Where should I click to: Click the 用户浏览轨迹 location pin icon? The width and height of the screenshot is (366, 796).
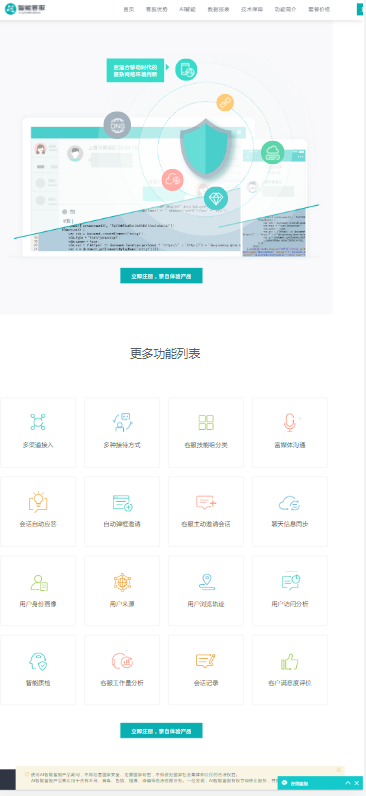pyautogui.click(x=206, y=582)
